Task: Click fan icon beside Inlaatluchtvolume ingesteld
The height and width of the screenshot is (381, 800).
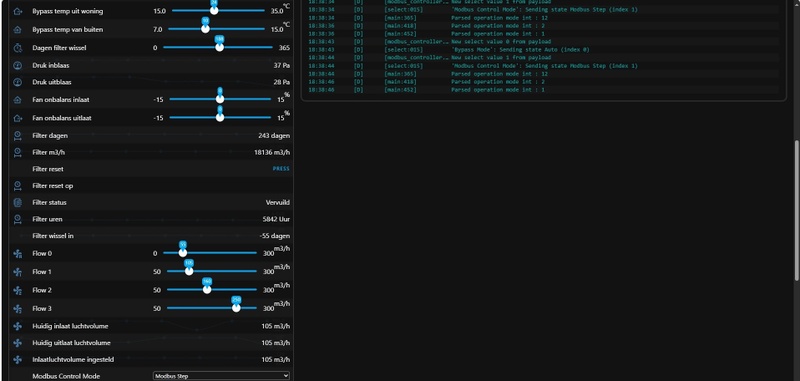Action: [x=17, y=360]
